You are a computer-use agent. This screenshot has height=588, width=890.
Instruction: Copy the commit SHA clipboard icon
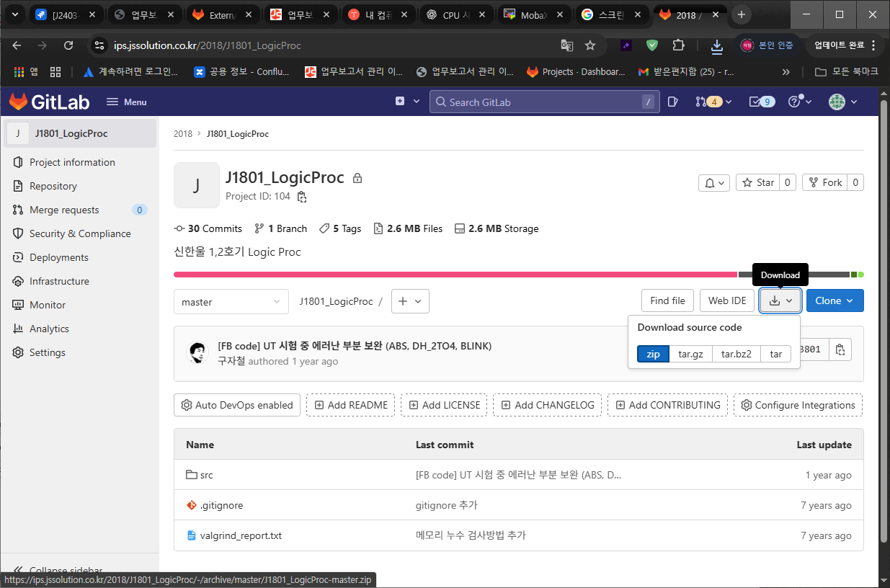coord(840,349)
